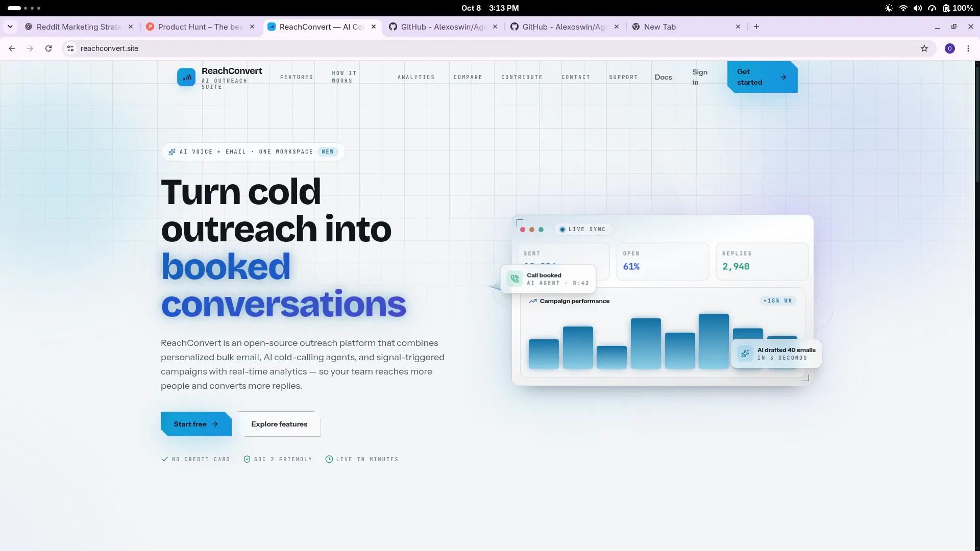Close the New Tab tab
Screen dimensions: 980x551
tap(738, 27)
